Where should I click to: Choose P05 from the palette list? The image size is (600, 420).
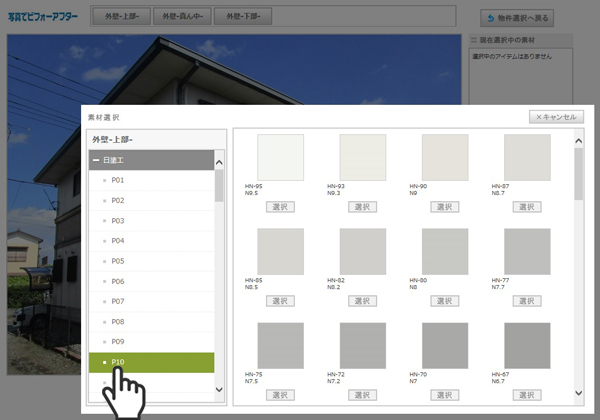point(118,261)
